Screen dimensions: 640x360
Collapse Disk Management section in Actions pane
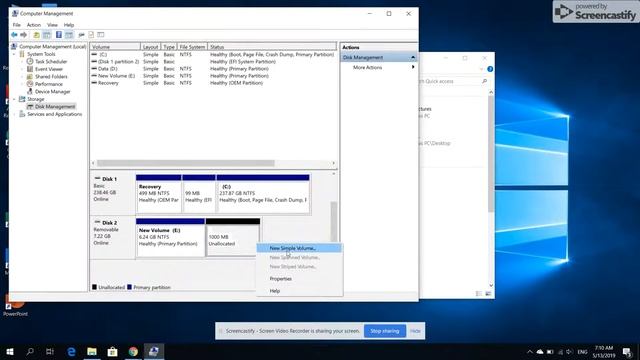(413, 58)
